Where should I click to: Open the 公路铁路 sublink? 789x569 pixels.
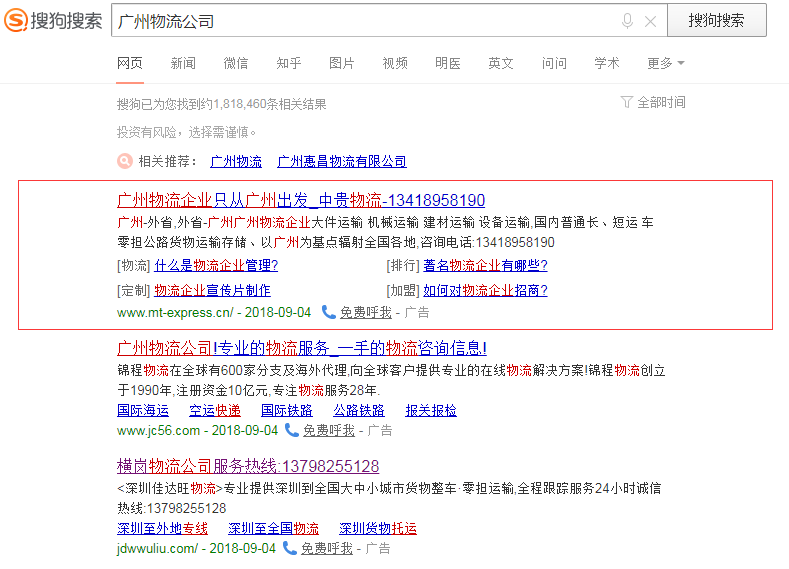pos(359,411)
